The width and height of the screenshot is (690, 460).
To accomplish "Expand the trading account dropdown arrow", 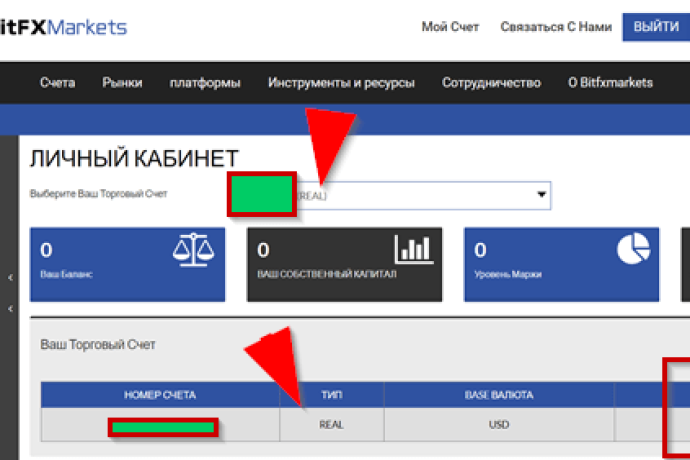I will (x=542, y=195).
